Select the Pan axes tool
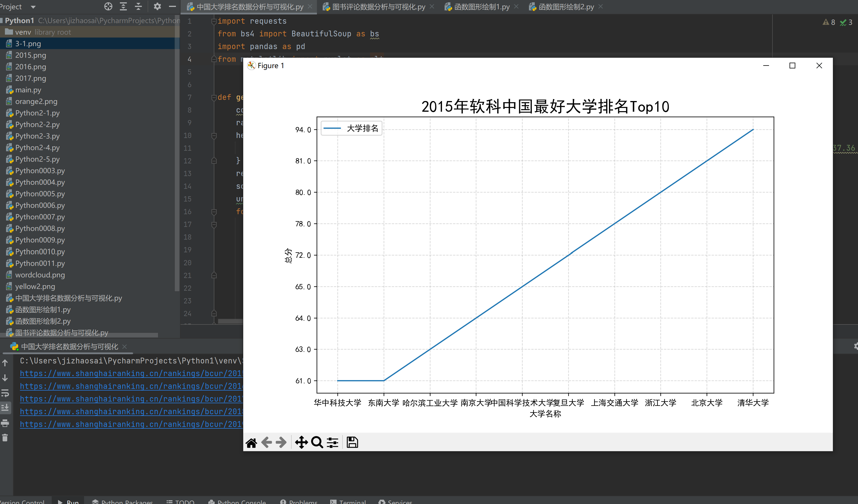This screenshot has width=858, height=504. 301,443
